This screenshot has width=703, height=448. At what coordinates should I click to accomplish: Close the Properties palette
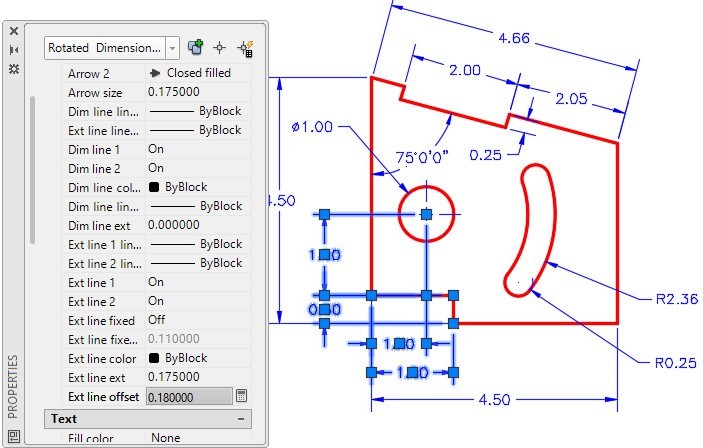[x=13, y=31]
